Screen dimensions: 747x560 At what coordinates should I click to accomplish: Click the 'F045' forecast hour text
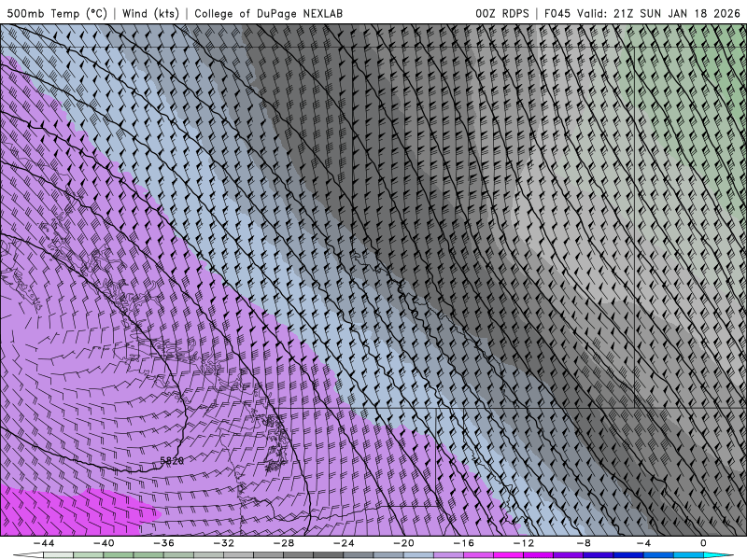(557, 13)
